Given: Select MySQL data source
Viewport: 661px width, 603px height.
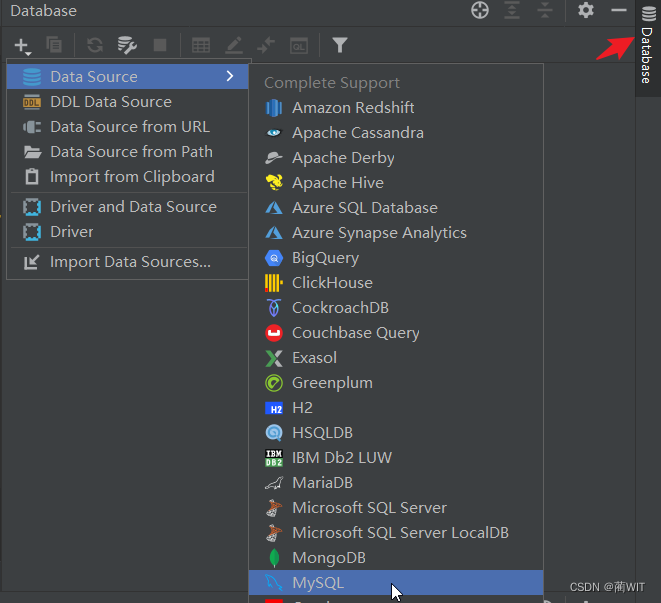Looking at the screenshot, I should (x=396, y=583).
